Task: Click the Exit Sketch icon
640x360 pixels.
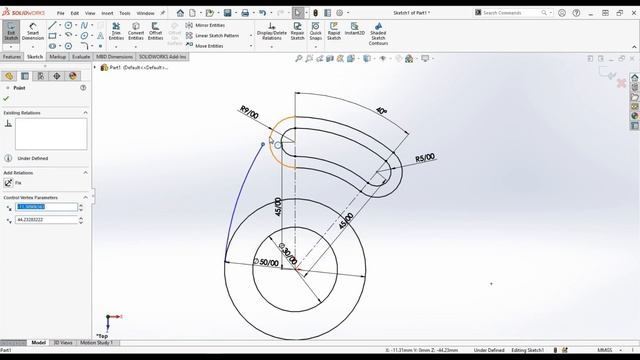Action: pos(11,31)
